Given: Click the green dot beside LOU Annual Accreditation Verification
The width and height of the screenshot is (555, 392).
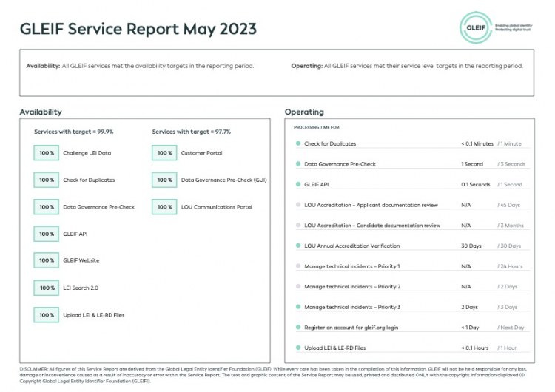Looking at the screenshot, I should [298, 246].
